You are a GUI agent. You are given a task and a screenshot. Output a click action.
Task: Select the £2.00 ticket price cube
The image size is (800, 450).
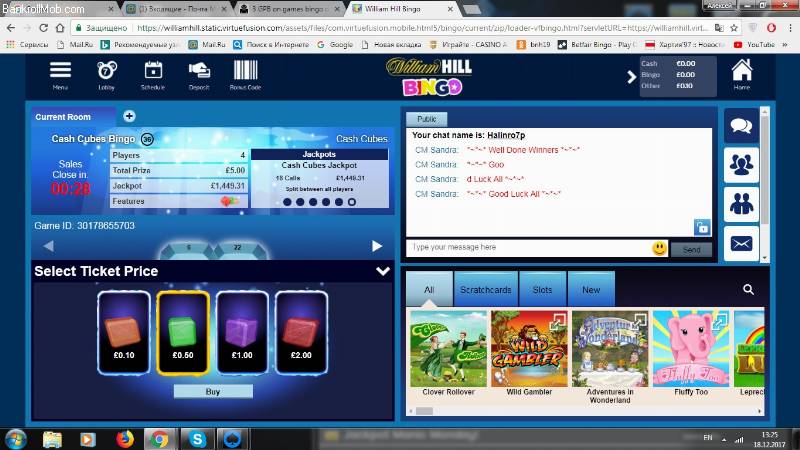[x=301, y=333]
